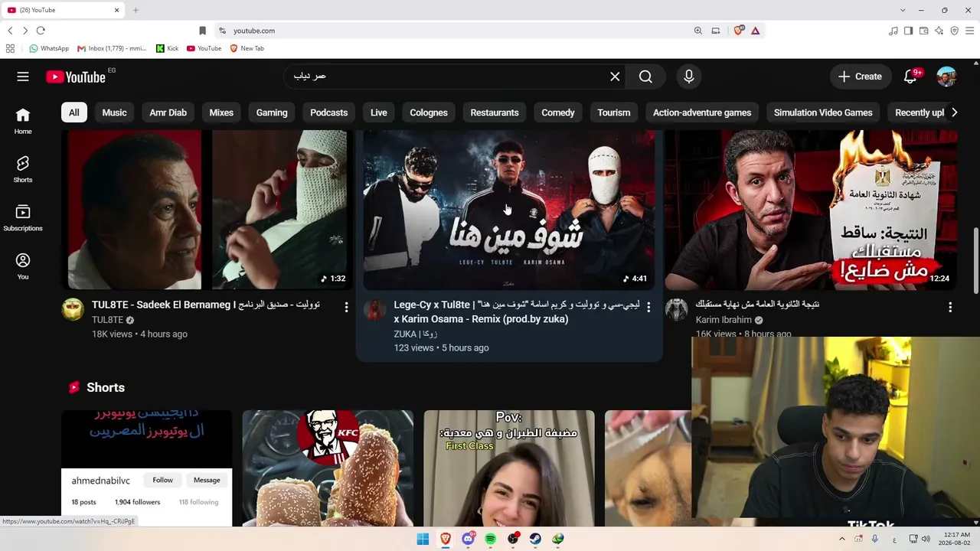The image size is (980, 551).
Task: Open more options for Karim Ibrahim video
Action: click(x=950, y=307)
